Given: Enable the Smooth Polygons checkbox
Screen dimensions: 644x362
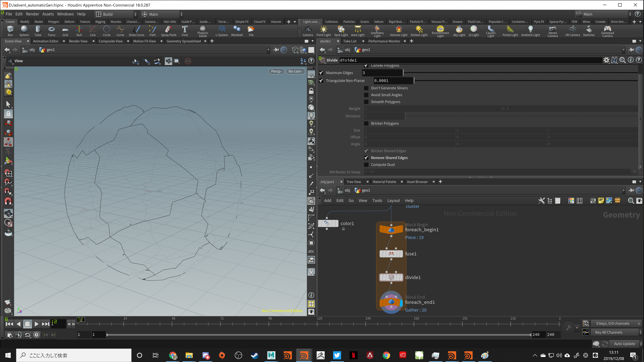Looking at the screenshot, I should [366, 102].
